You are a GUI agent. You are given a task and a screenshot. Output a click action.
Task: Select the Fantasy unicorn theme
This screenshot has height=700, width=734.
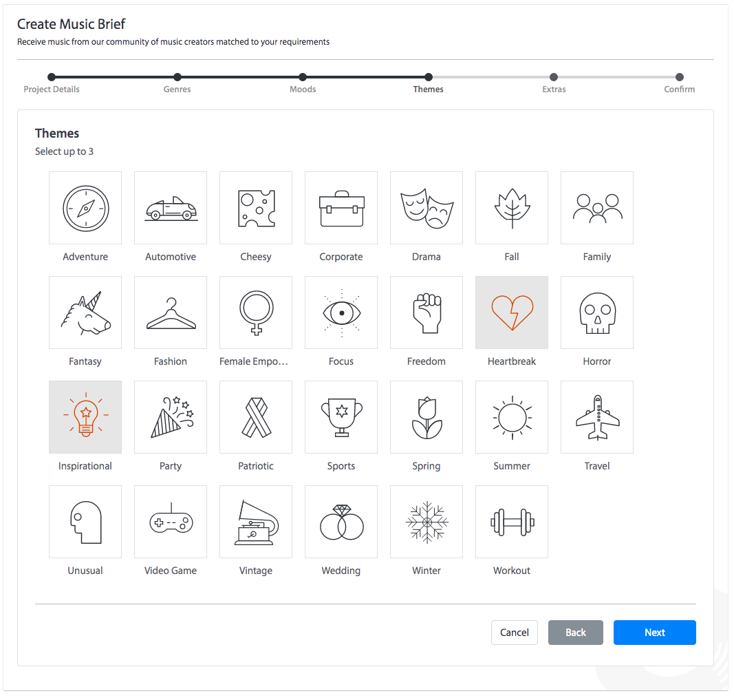(85, 312)
